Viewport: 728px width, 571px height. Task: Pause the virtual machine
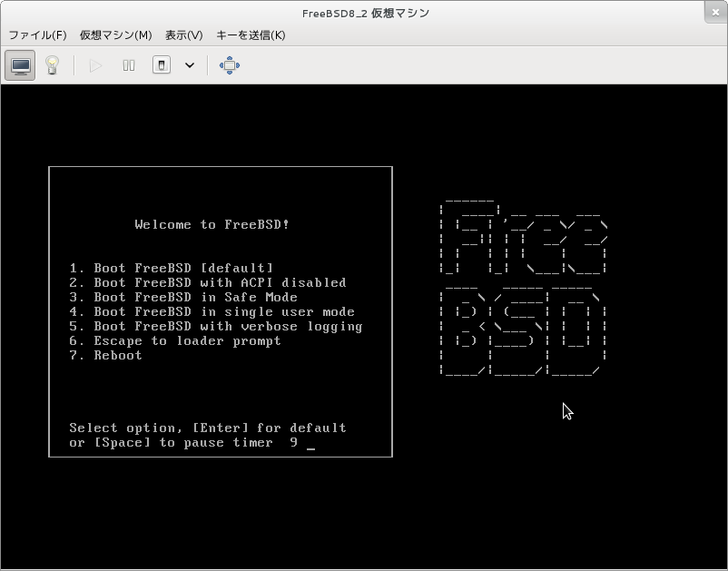coord(129,65)
